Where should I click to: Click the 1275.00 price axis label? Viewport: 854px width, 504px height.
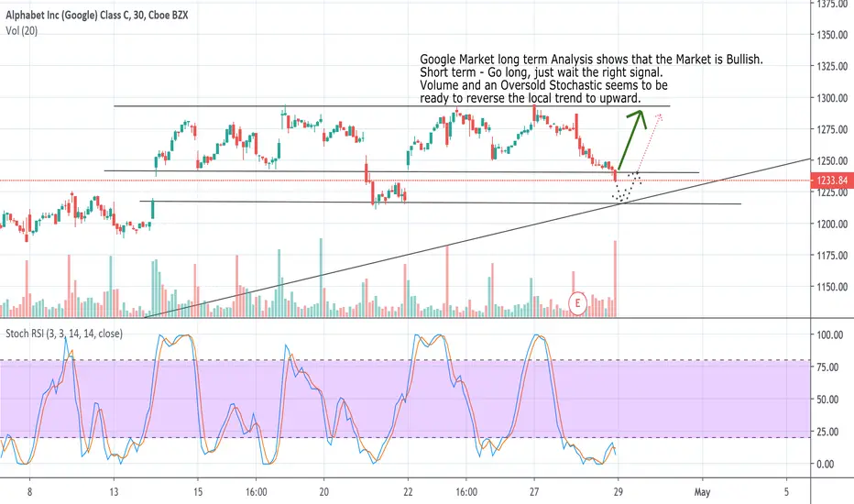[832, 129]
